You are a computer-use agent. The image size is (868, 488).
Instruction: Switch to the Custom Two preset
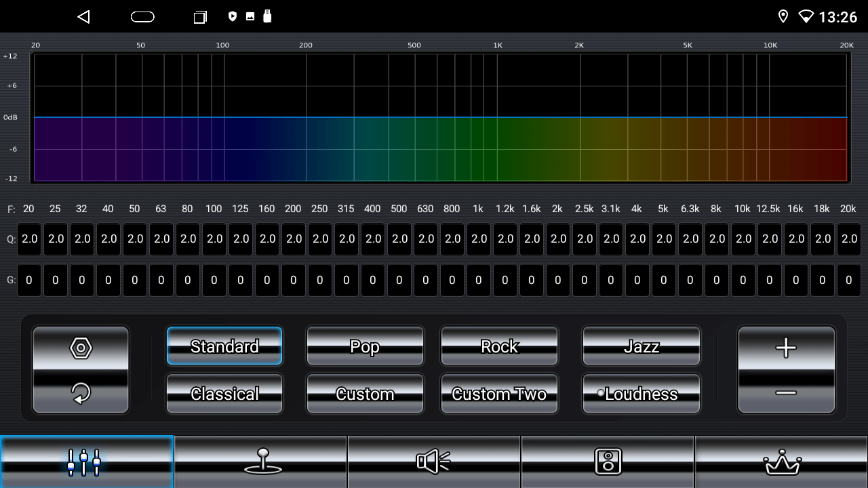coord(499,394)
